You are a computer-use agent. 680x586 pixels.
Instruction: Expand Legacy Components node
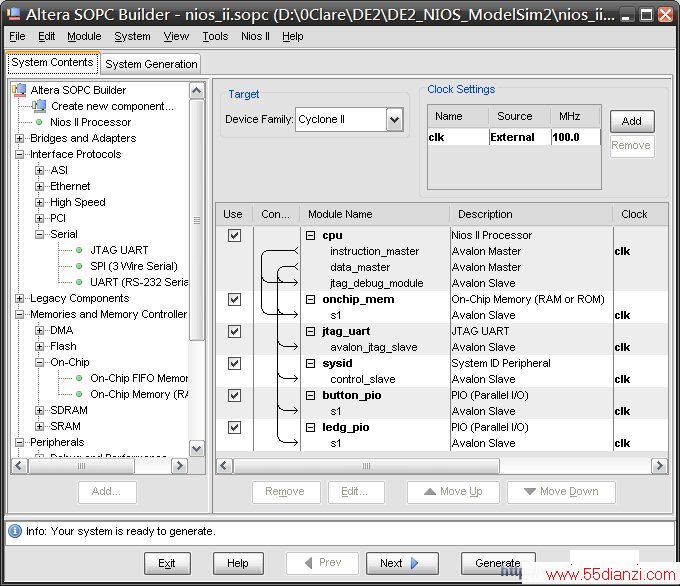[x=20, y=298]
